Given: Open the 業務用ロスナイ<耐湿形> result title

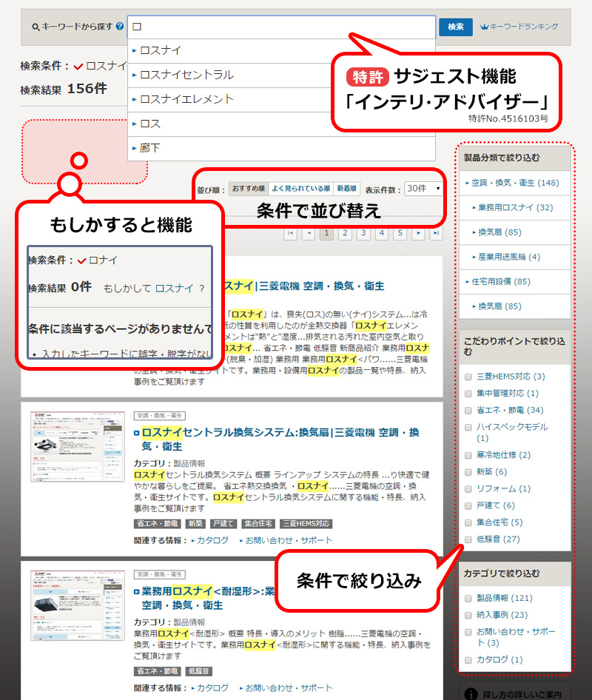Looking at the screenshot, I should [208, 598].
